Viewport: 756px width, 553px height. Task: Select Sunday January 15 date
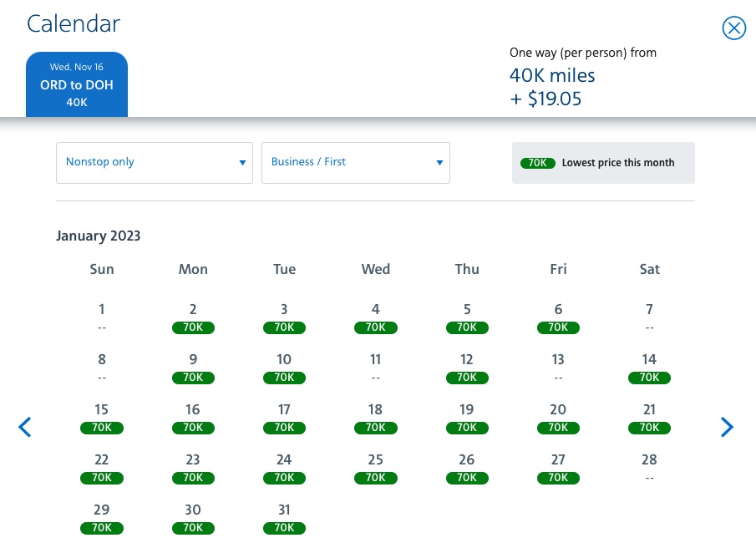102,419
